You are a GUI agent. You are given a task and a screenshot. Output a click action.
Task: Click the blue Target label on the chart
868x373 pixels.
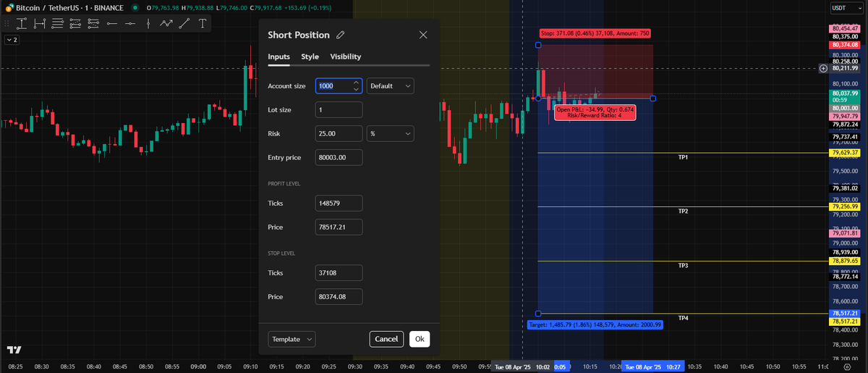pyautogui.click(x=595, y=324)
